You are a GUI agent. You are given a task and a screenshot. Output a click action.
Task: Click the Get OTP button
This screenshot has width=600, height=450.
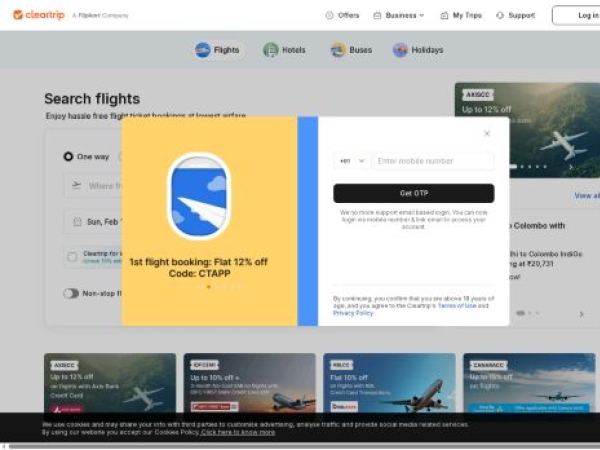(414, 193)
